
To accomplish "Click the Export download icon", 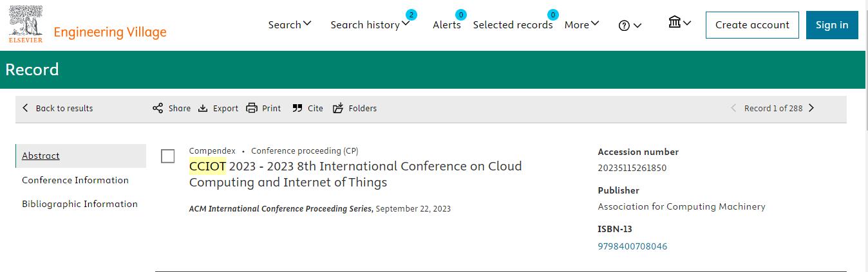I will point(203,108).
